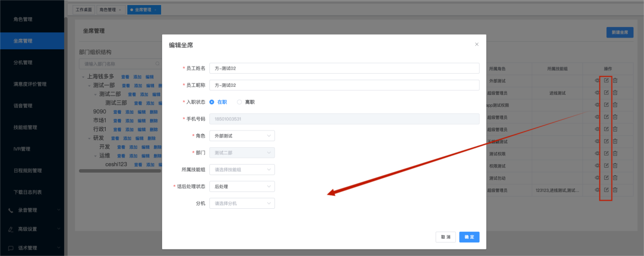The image size is (644, 256).
Task: Close the 编辑坐席 dialog with X
Action: tap(476, 45)
